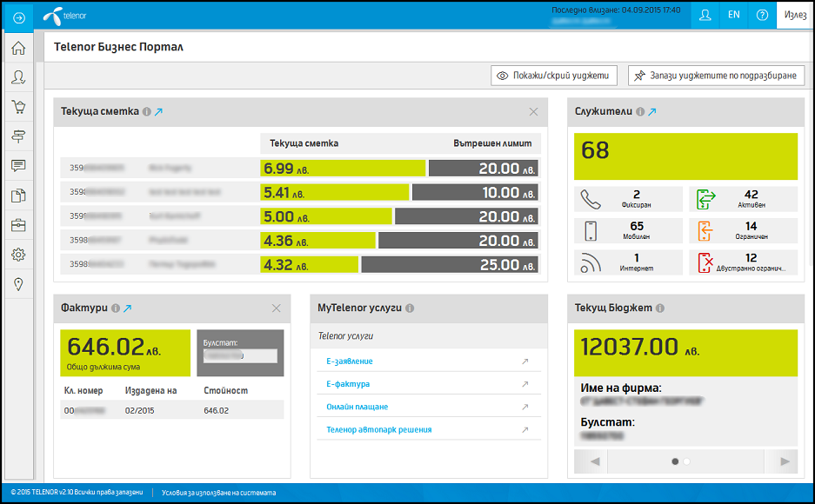815x504 pixels.
Task: Click the Булстат input field in Фактури
Action: pos(240,355)
